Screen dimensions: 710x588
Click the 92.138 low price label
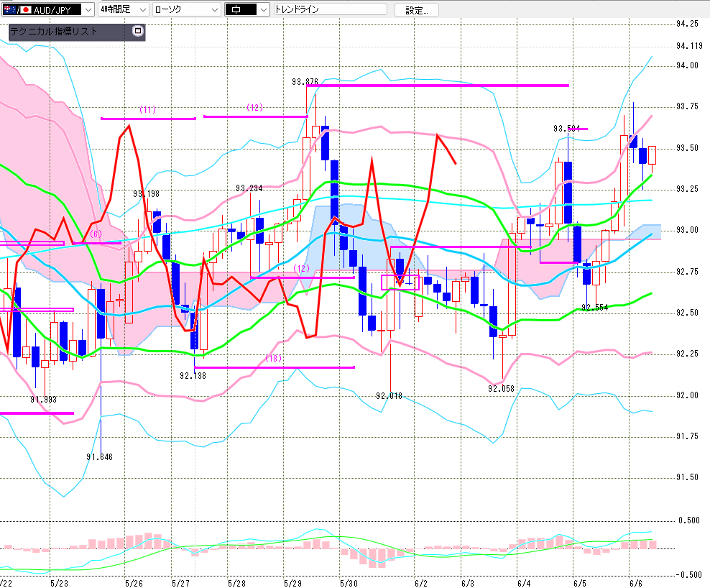(193, 375)
